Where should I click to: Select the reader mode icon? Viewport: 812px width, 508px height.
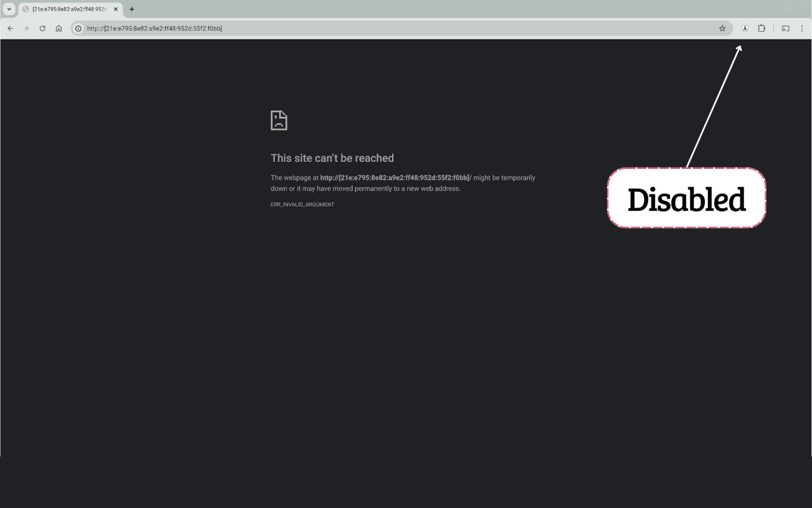[x=744, y=28]
